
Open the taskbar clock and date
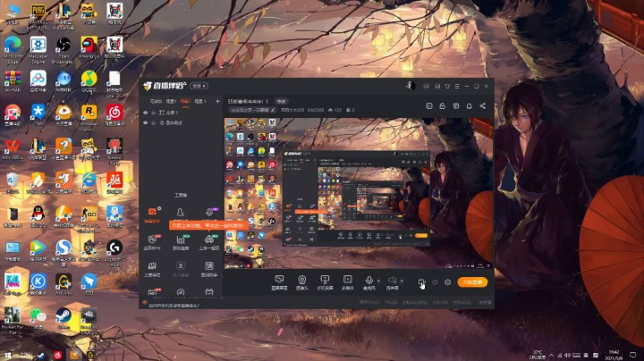tap(614, 355)
